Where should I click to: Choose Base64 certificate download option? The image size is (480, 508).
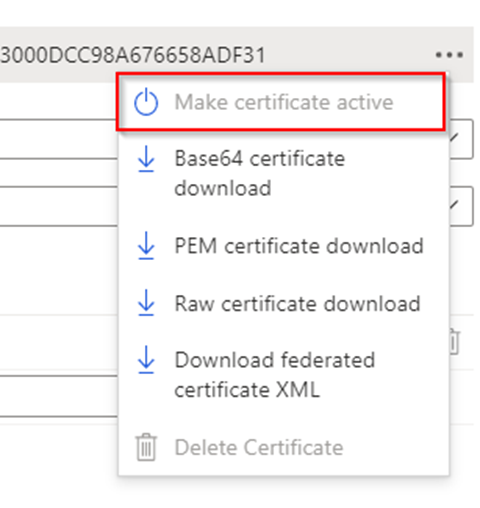283,173
